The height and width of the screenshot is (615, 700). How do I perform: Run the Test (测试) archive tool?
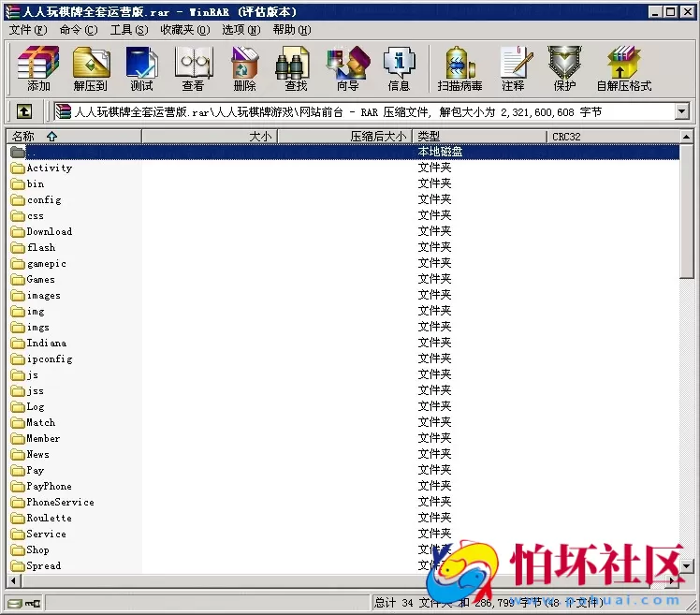coord(141,68)
